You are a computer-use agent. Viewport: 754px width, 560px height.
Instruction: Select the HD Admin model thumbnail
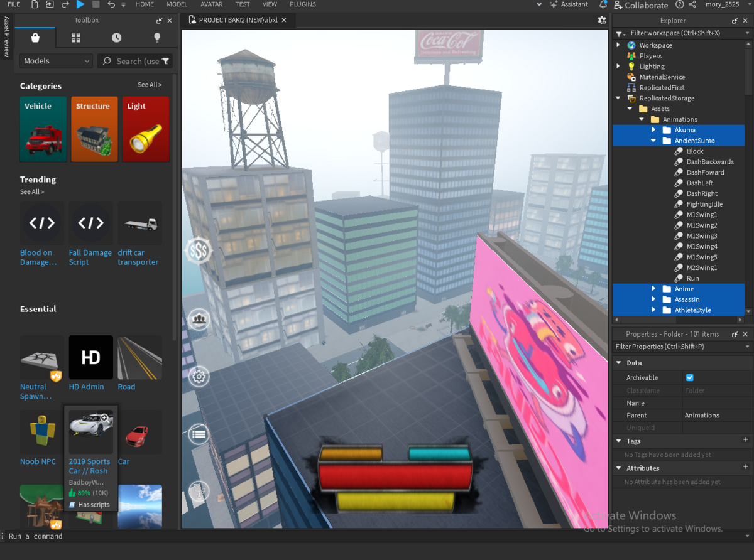click(x=91, y=357)
